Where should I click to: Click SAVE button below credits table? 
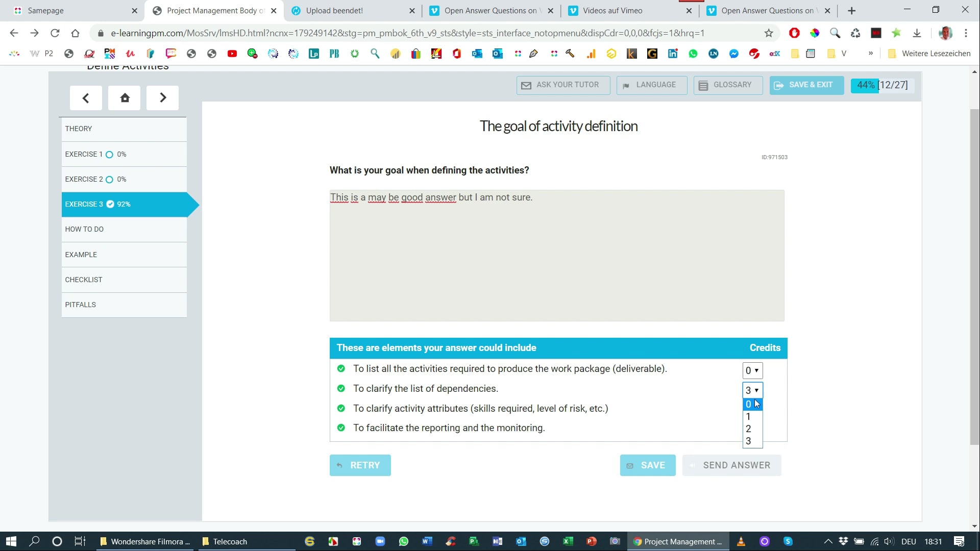[647, 465]
